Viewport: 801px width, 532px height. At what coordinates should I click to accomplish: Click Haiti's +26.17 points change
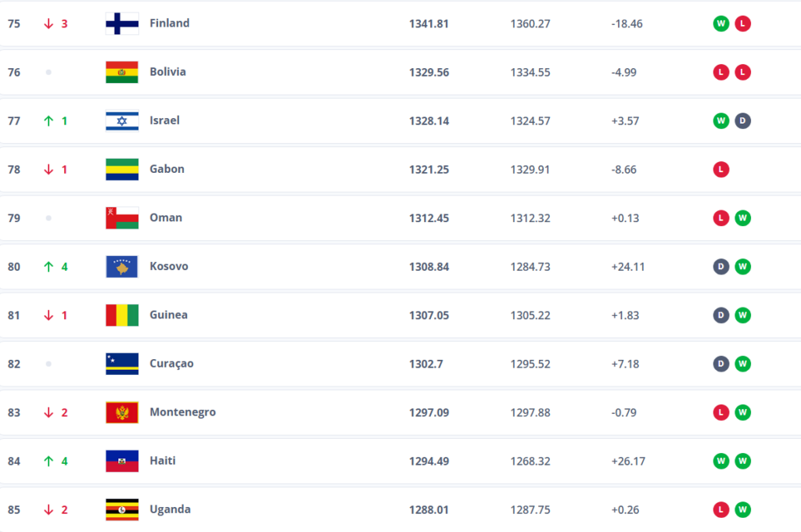(628, 461)
